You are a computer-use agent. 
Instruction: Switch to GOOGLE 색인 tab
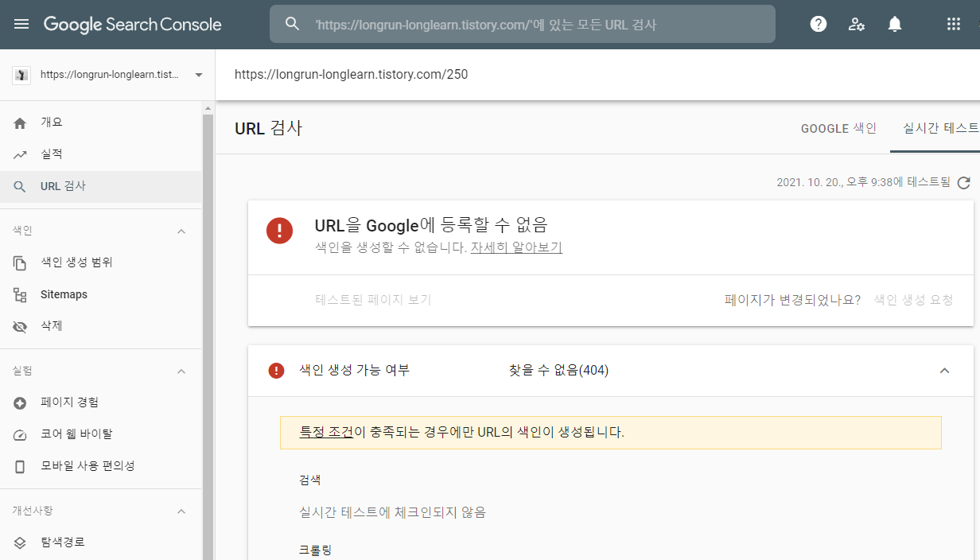click(838, 128)
